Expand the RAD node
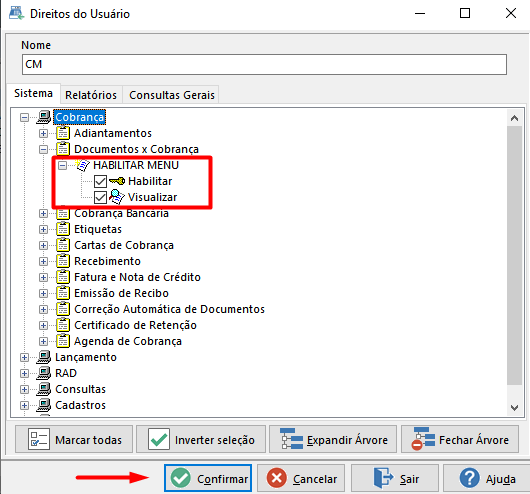Screen dimensions: 530x494 click(24, 373)
